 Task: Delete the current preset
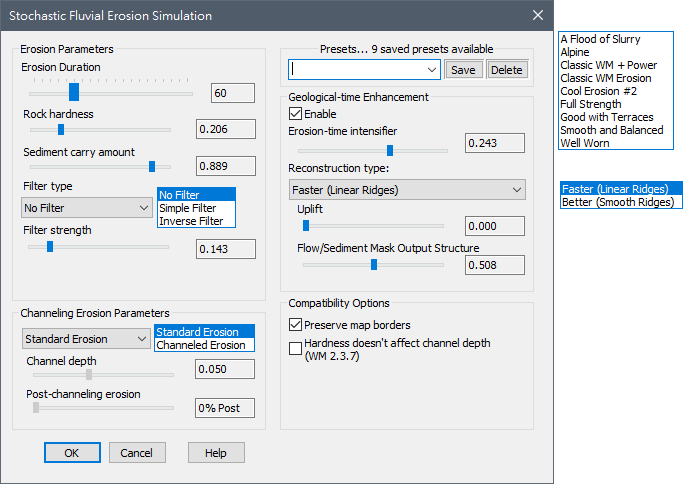point(506,70)
